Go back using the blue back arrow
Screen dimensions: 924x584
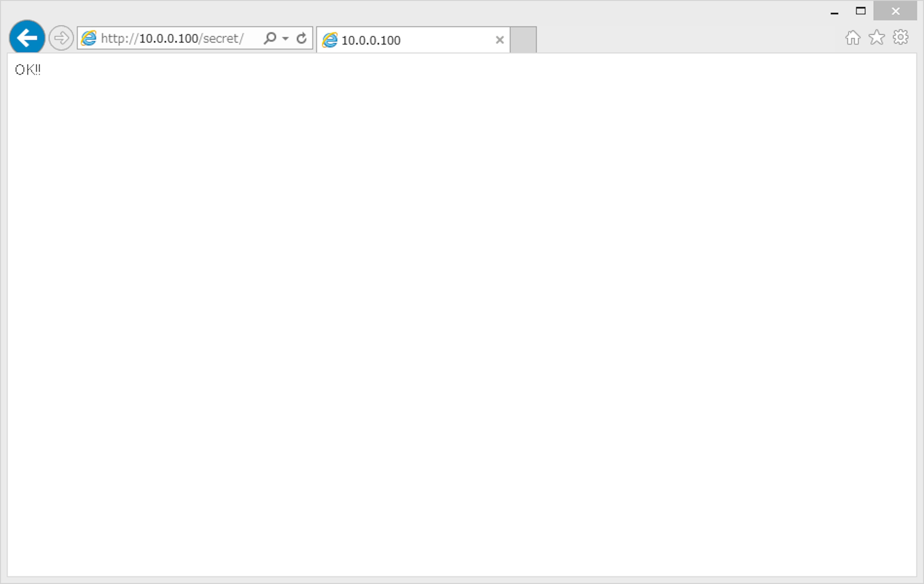(27, 38)
